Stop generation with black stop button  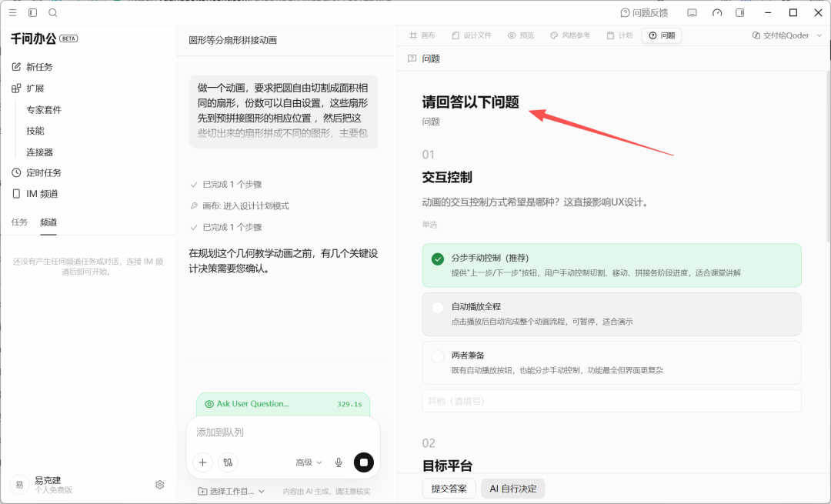[363, 462]
